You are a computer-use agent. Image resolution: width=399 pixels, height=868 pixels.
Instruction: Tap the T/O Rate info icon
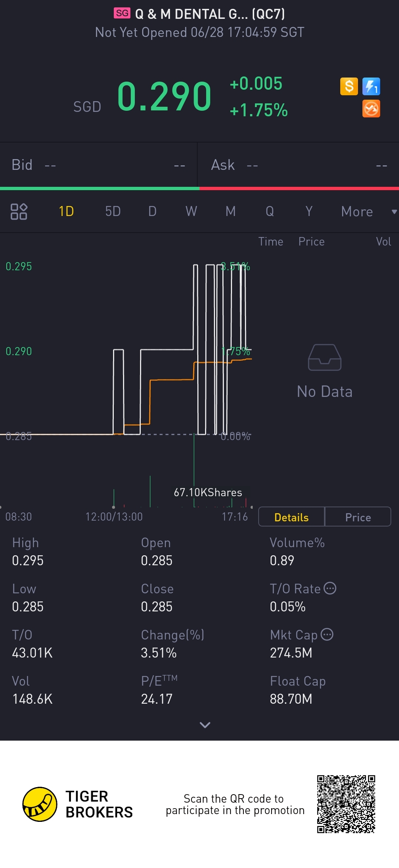pyautogui.click(x=330, y=588)
